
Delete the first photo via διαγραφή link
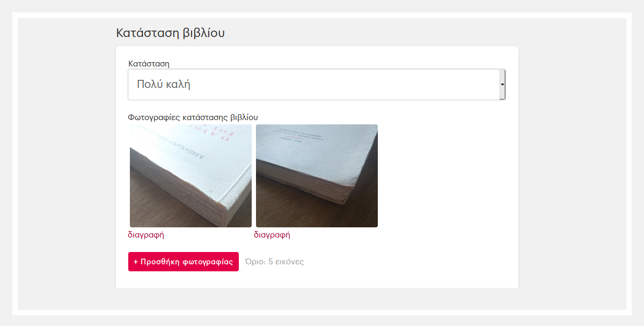tap(146, 234)
